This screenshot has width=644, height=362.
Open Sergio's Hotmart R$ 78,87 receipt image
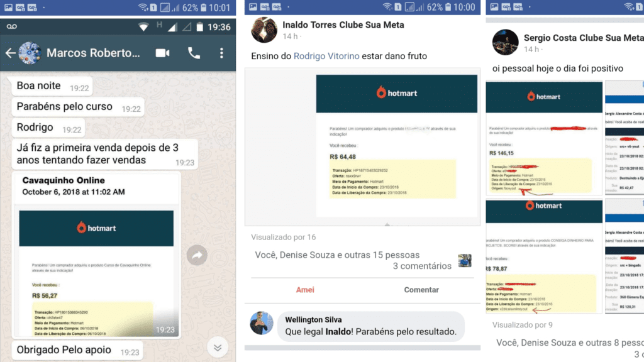[x=544, y=256]
